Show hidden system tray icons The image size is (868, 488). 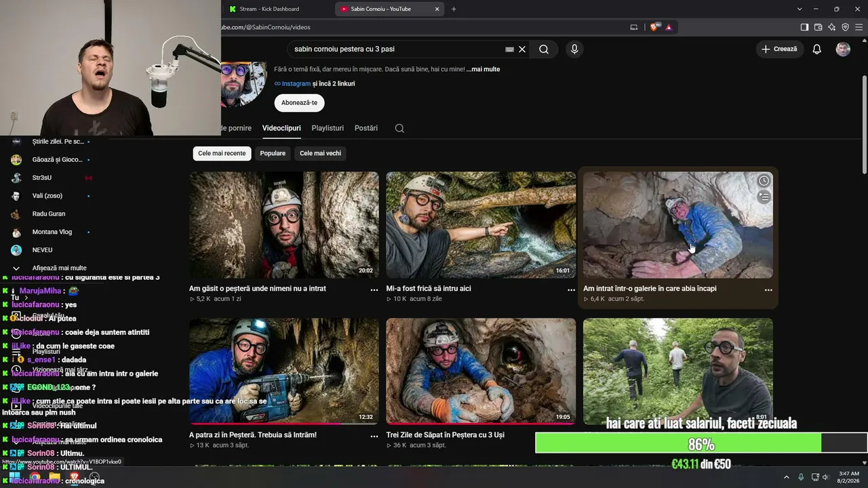point(787,477)
